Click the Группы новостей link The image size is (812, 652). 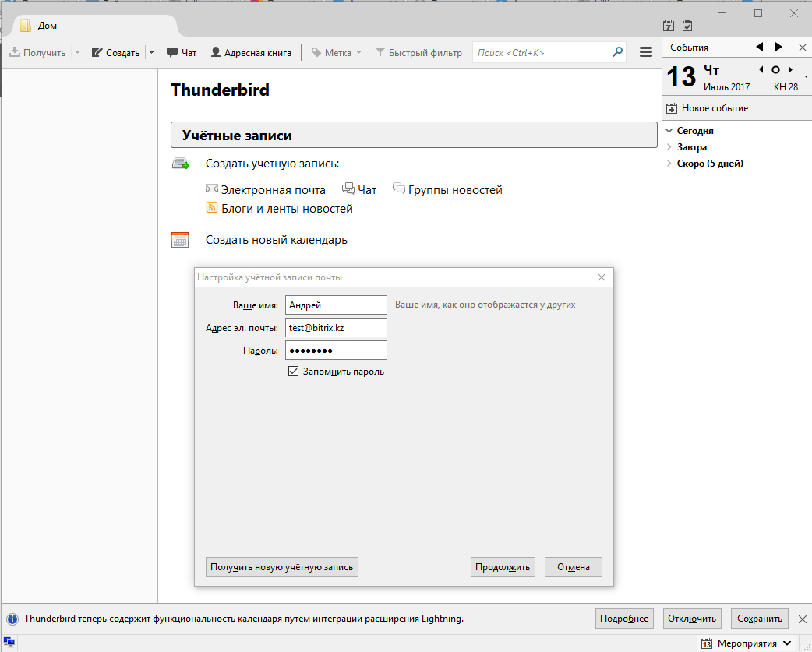click(x=455, y=190)
